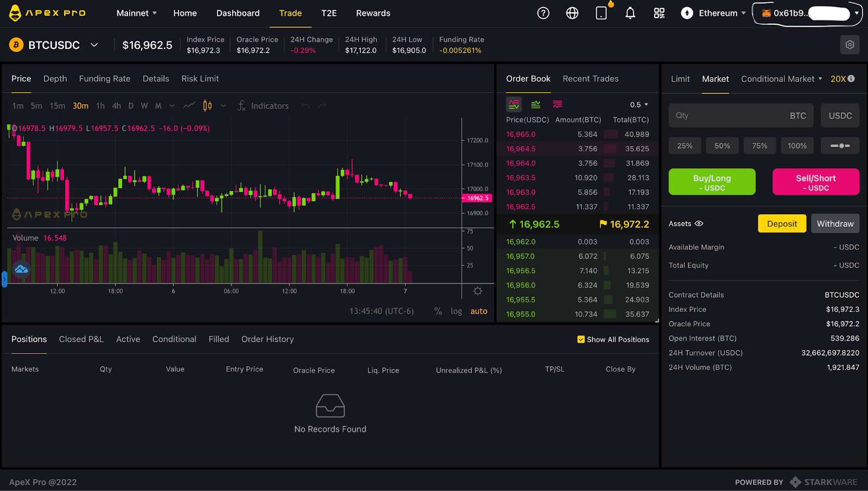Open the Conditional Market order type dropdown
The width and height of the screenshot is (868, 491).
click(x=782, y=79)
